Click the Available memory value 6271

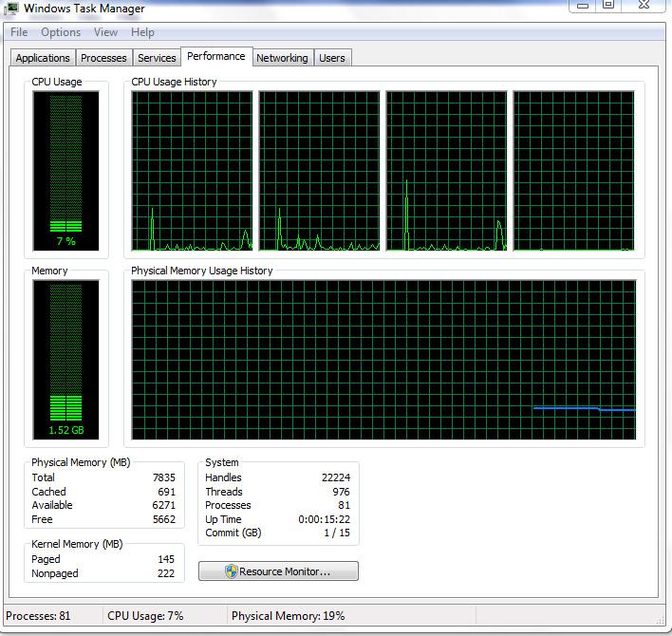(163, 505)
